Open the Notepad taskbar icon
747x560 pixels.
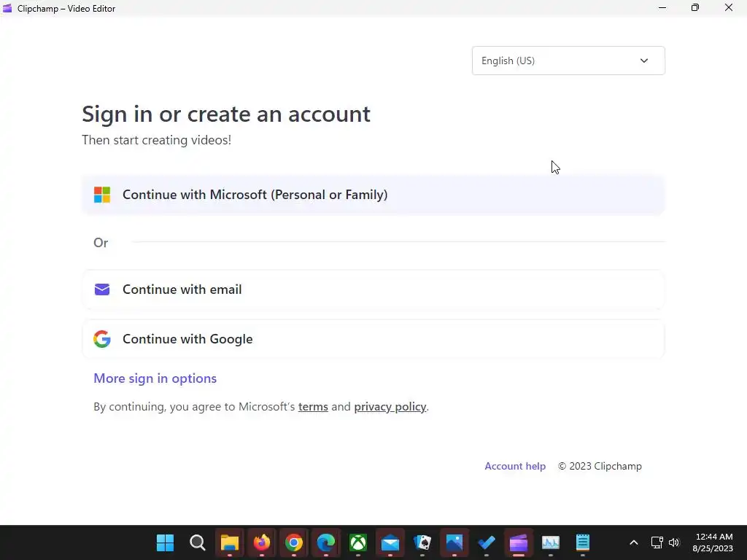click(x=583, y=542)
